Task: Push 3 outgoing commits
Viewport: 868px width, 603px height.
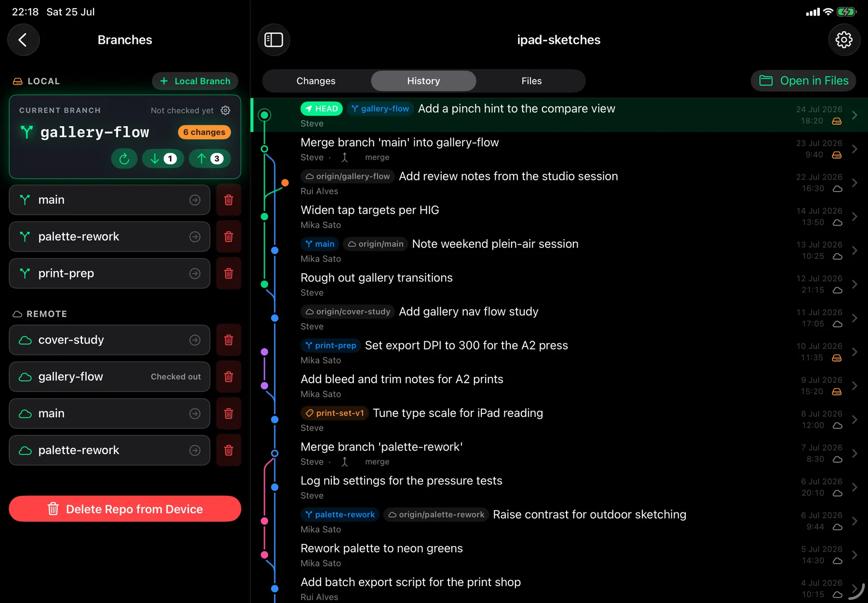Action: pyautogui.click(x=210, y=159)
